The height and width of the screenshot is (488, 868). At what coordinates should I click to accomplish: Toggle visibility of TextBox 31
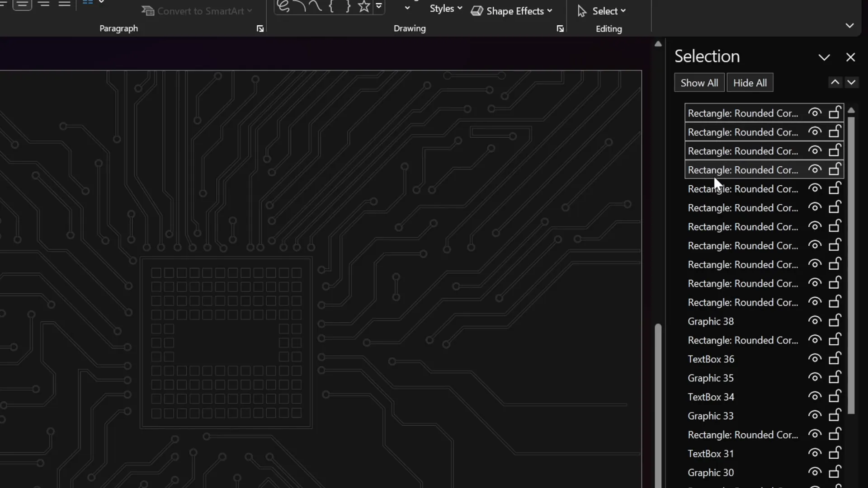(x=815, y=453)
